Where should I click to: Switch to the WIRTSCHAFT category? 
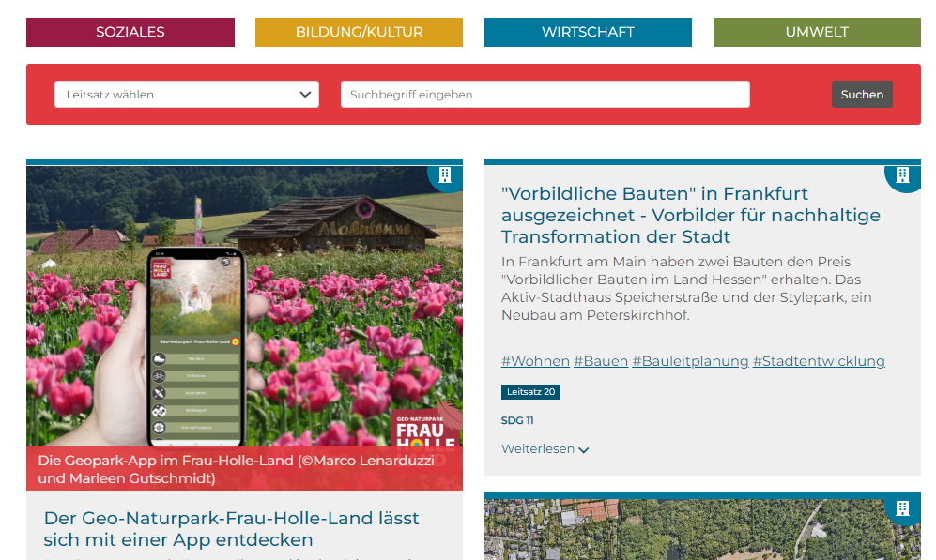pyautogui.click(x=588, y=32)
